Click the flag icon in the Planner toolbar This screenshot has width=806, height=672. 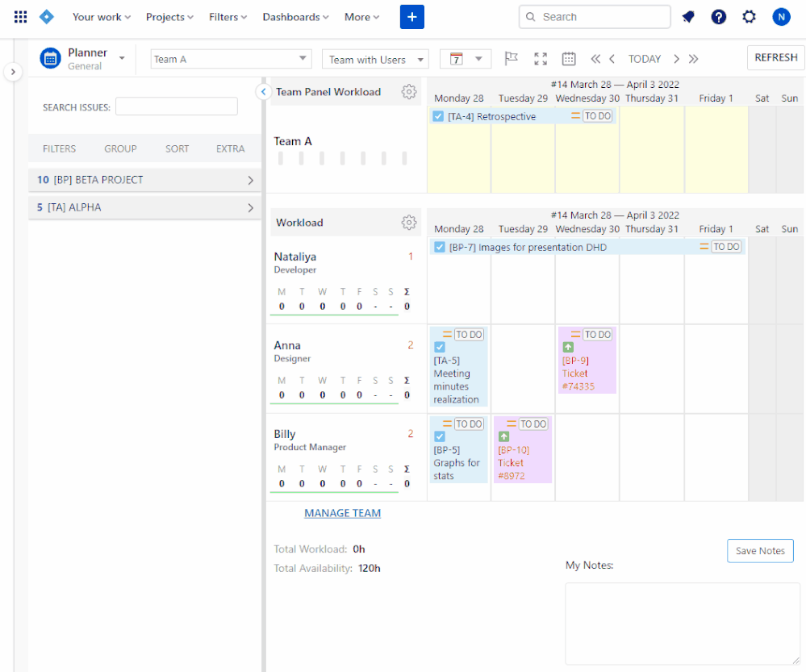click(511, 59)
